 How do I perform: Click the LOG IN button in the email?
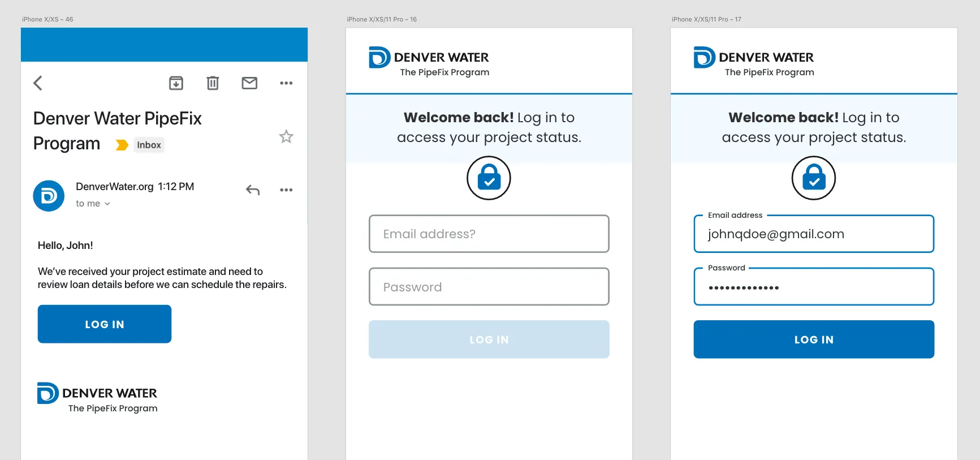105,324
